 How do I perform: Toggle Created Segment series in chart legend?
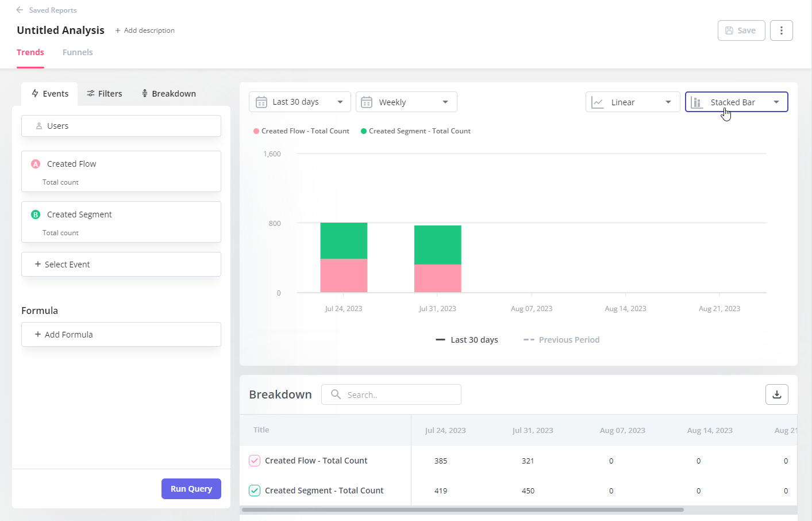pyautogui.click(x=415, y=131)
